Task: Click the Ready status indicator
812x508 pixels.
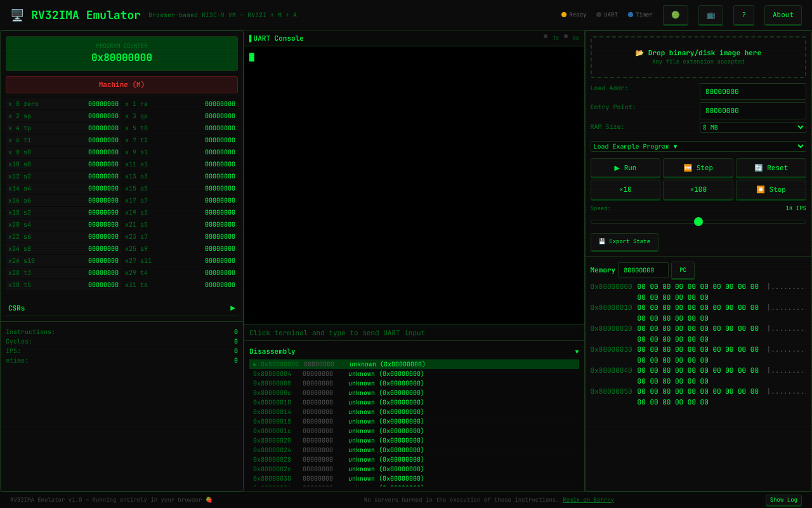Action: (574, 15)
